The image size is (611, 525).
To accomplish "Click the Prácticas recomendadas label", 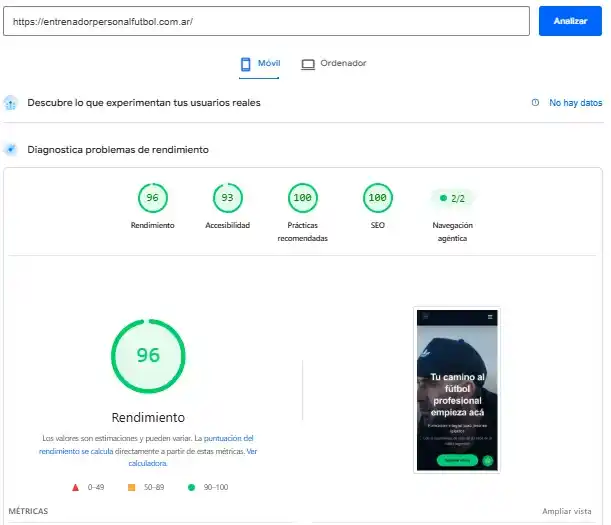I will pos(303,232).
